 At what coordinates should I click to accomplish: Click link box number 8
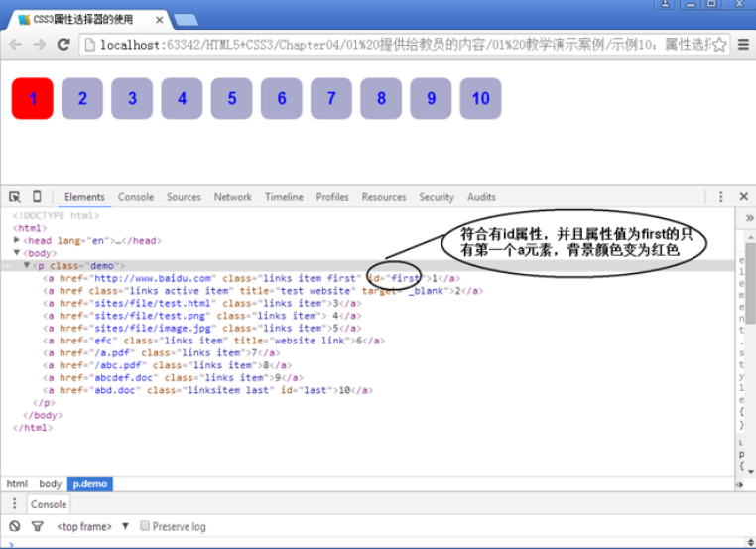[381, 98]
